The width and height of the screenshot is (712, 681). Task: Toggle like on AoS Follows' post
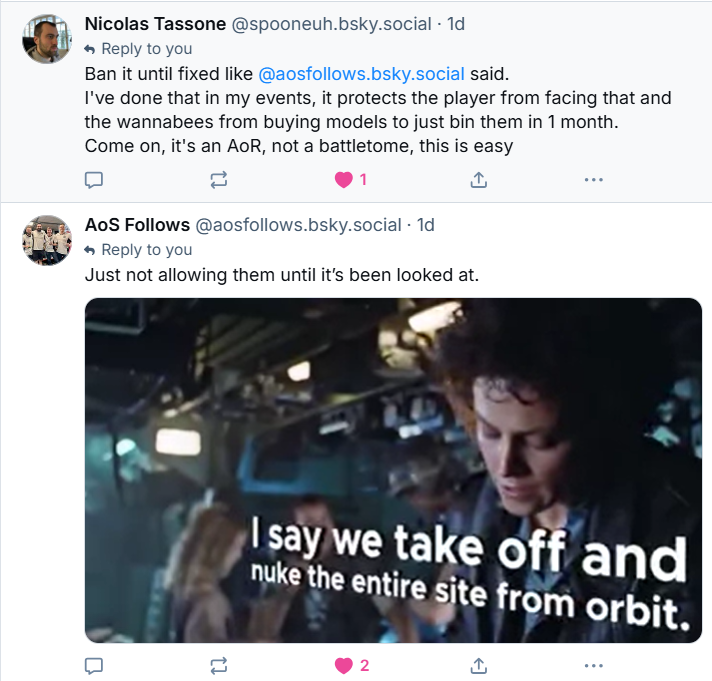pos(344,665)
